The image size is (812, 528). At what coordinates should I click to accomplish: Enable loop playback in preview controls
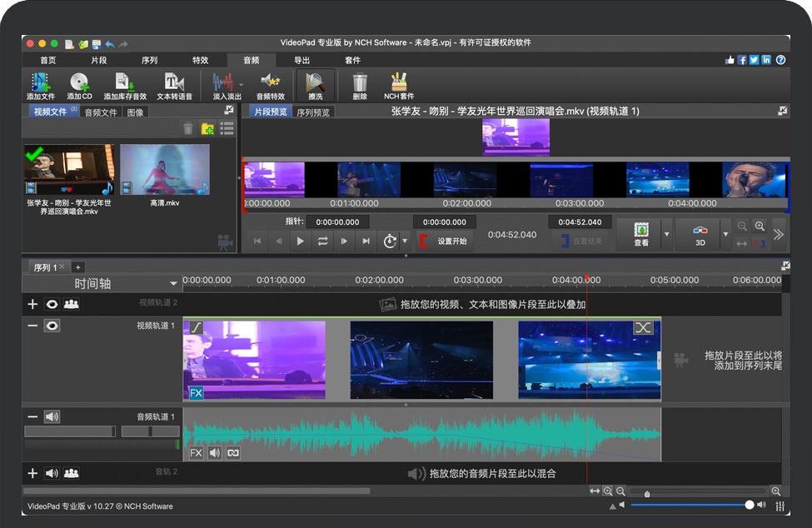(x=322, y=242)
